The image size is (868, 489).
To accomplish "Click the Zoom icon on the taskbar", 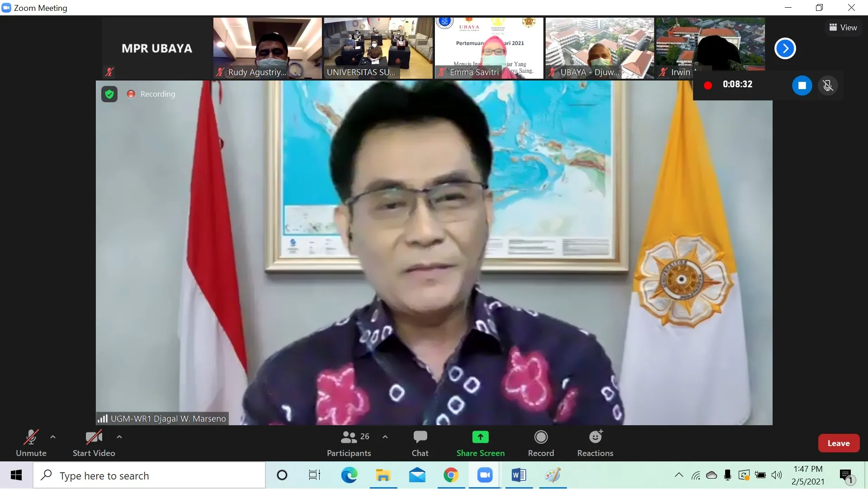I will click(485, 475).
